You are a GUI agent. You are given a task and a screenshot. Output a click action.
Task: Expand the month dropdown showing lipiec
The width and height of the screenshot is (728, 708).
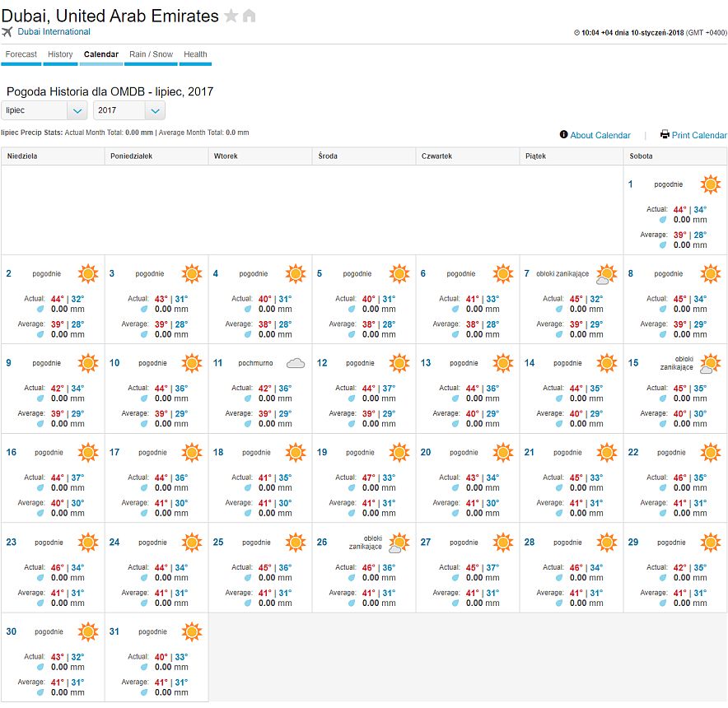[44, 110]
